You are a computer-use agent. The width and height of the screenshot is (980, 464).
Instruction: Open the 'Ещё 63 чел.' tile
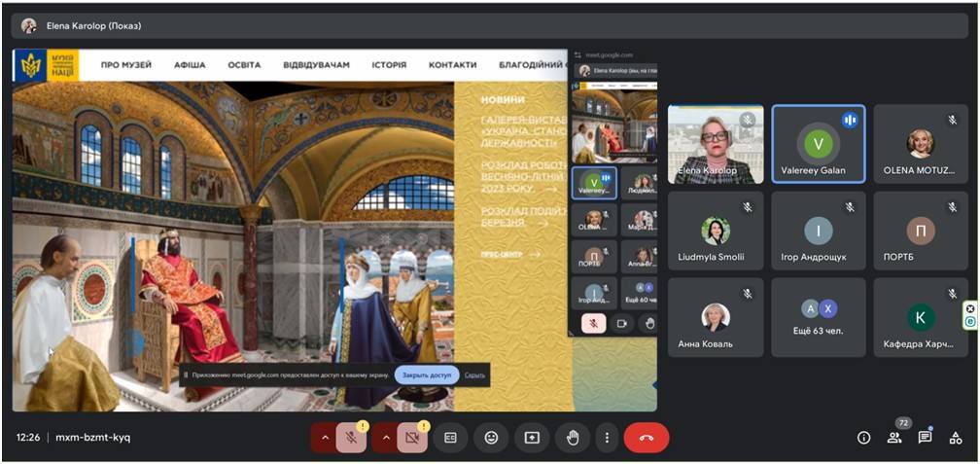click(x=819, y=318)
